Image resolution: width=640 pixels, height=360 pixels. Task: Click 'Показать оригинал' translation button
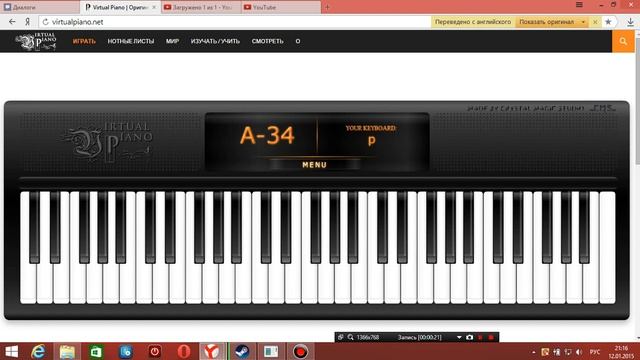[x=547, y=22]
